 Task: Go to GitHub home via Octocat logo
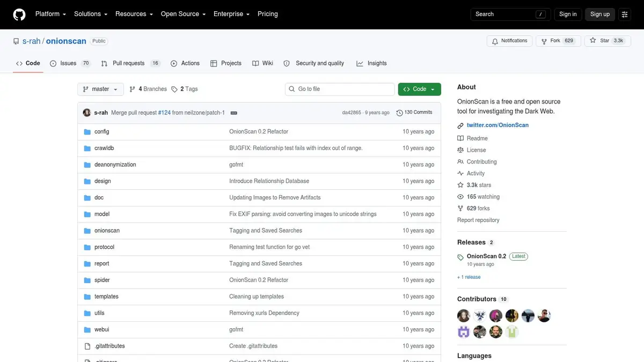[19, 14]
